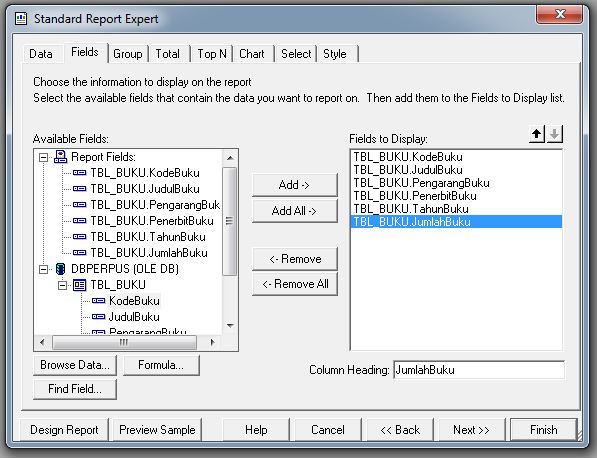Click the Column Heading input field

point(479,370)
